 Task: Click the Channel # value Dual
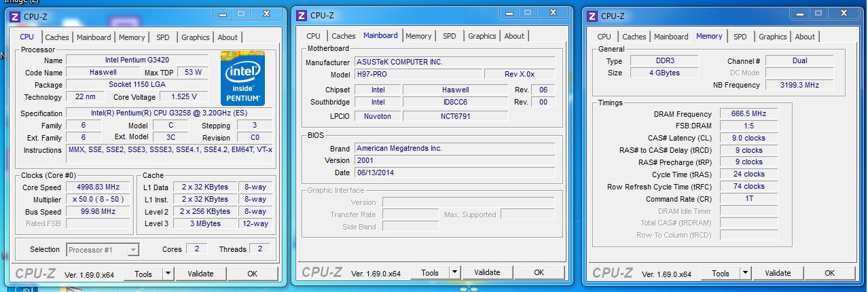tap(799, 61)
